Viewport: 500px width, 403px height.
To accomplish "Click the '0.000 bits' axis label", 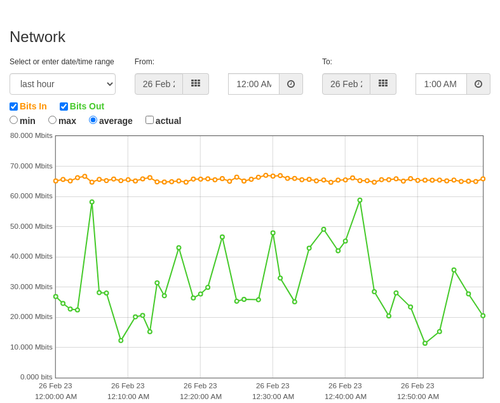I will point(36,377).
